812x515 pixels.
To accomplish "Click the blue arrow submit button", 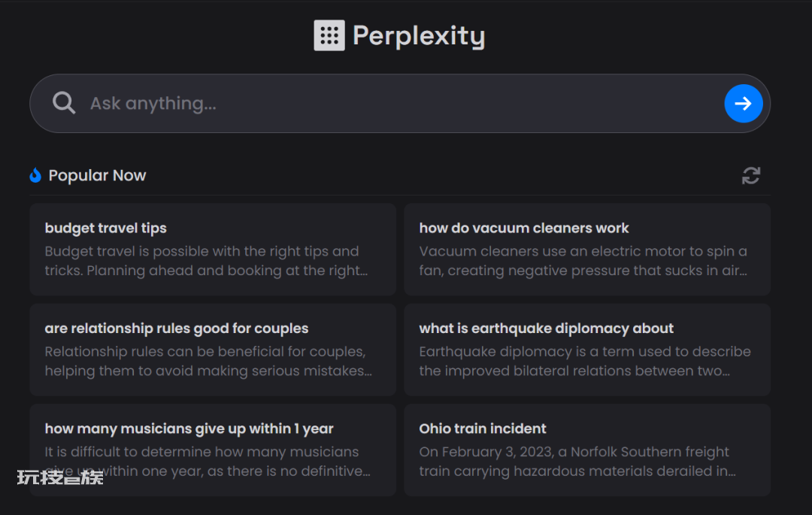I will pos(743,104).
